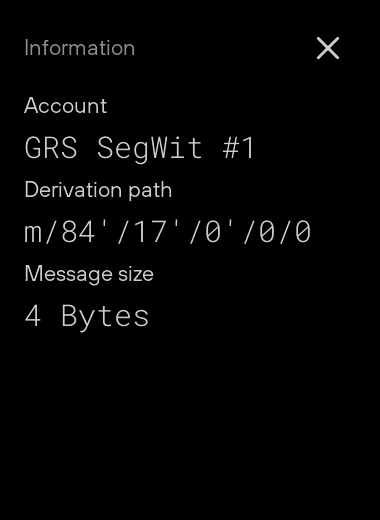Tap the #1 account number
This screenshot has height=520, width=380.
coord(239,147)
